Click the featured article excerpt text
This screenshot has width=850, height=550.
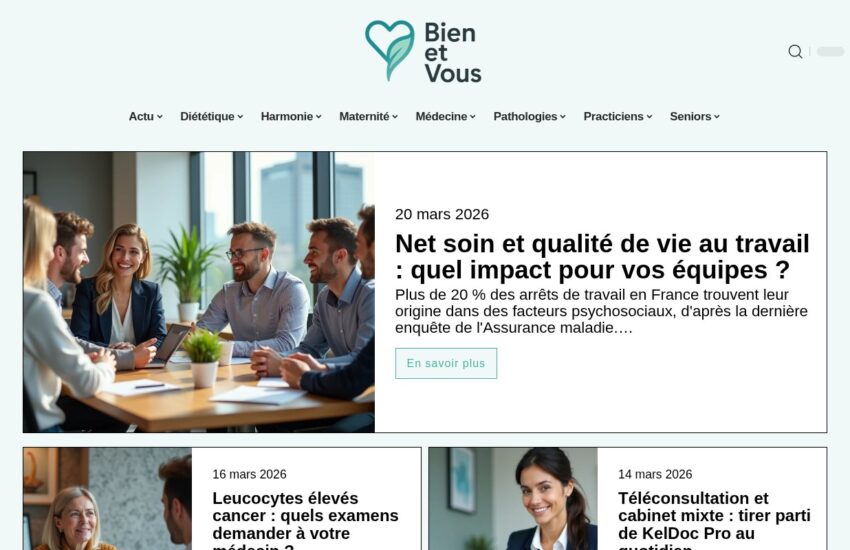tap(601, 312)
